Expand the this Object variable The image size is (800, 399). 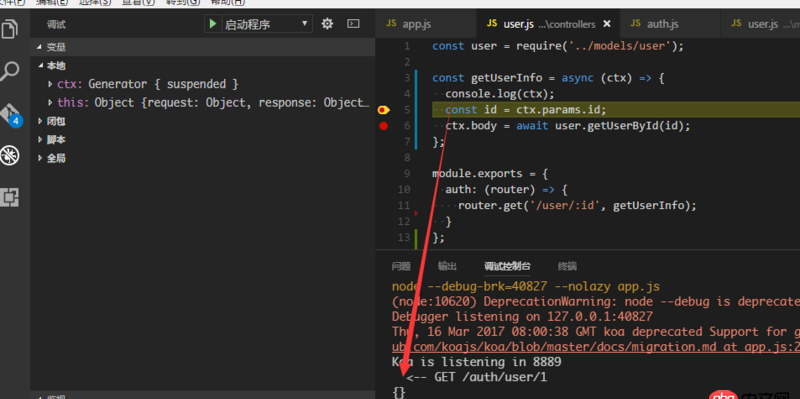[50, 103]
